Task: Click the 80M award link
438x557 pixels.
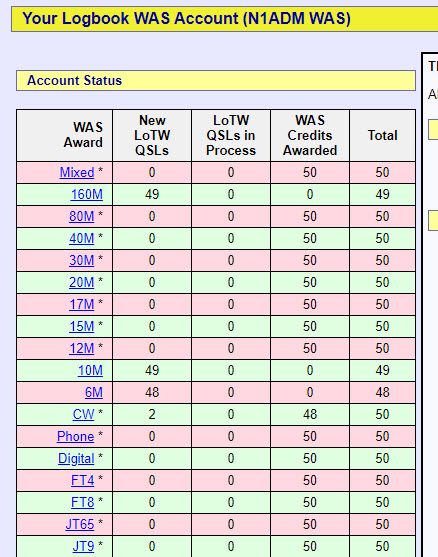Action: pos(81,217)
